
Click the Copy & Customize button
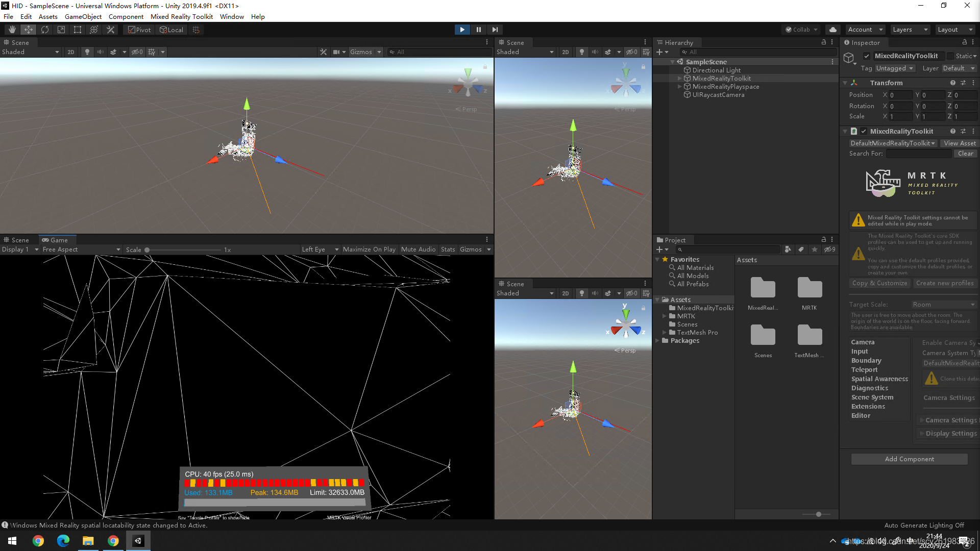879,283
